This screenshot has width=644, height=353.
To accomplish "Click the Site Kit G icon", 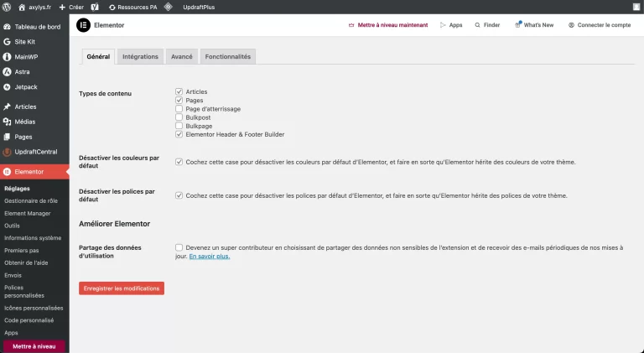I will point(7,42).
